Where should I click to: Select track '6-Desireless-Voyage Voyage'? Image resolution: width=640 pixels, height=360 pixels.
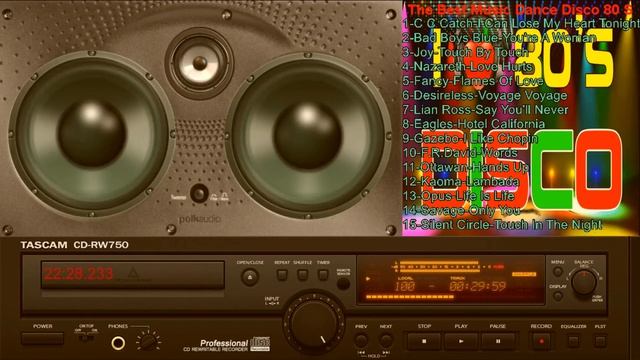(x=485, y=95)
